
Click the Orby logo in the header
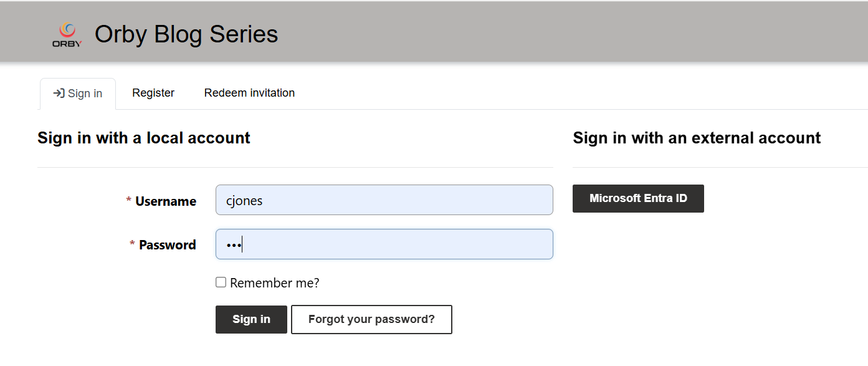click(67, 34)
